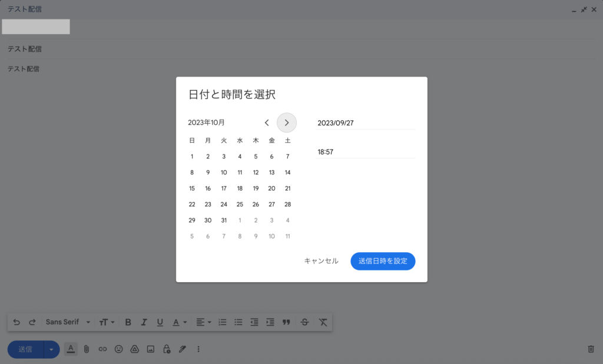
Task: Click the attach files paperclip icon
Action: point(86,349)
